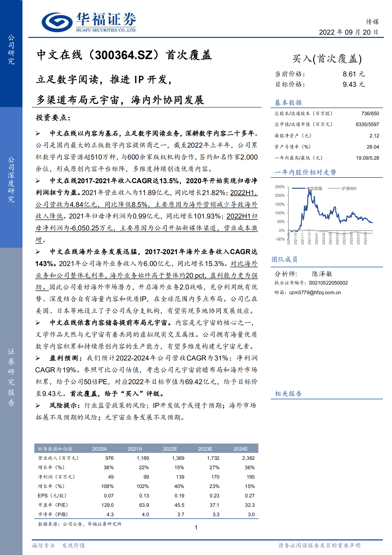The width and height of the screenshot is (392, 555).
Task: Click the target price value 9.43 元
Action: point(354,84)
